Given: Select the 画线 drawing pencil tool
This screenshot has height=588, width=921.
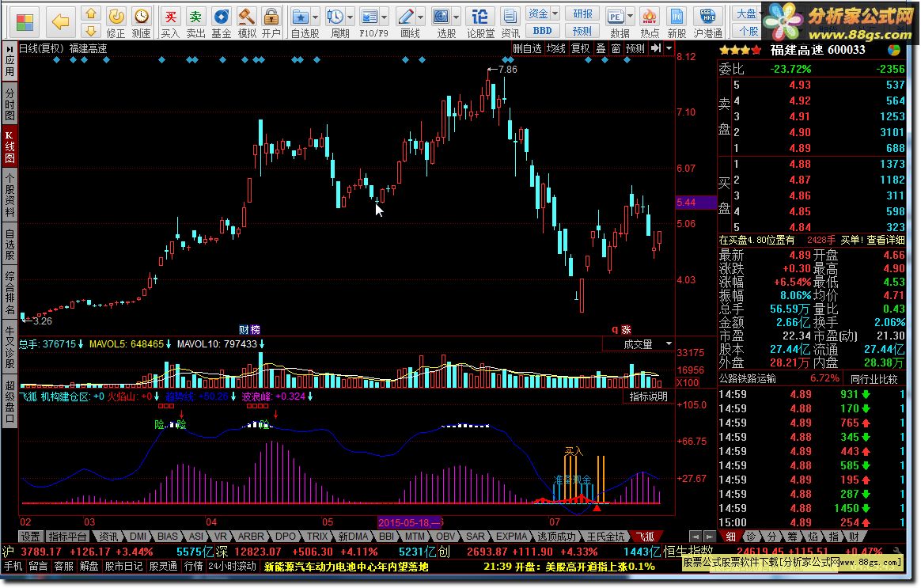Looking at the screenshot, I should (407, 22).
